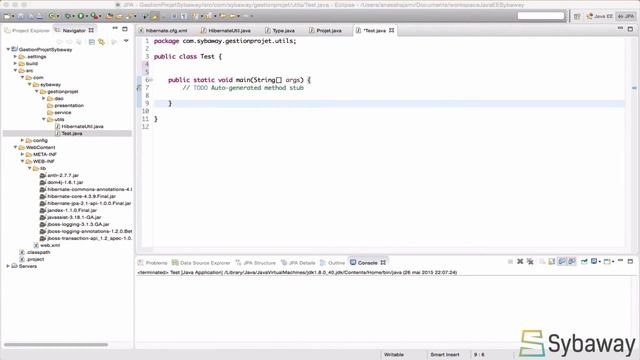Expand the build folder

pyautogui.click(x=16, y=63)
